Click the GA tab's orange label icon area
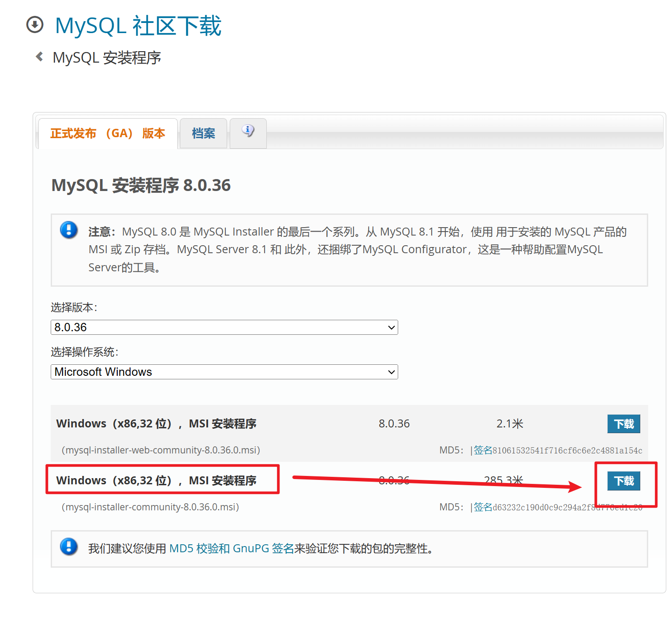Image resolution: width=672 pixels, height=629 pixels. [107, 133]
